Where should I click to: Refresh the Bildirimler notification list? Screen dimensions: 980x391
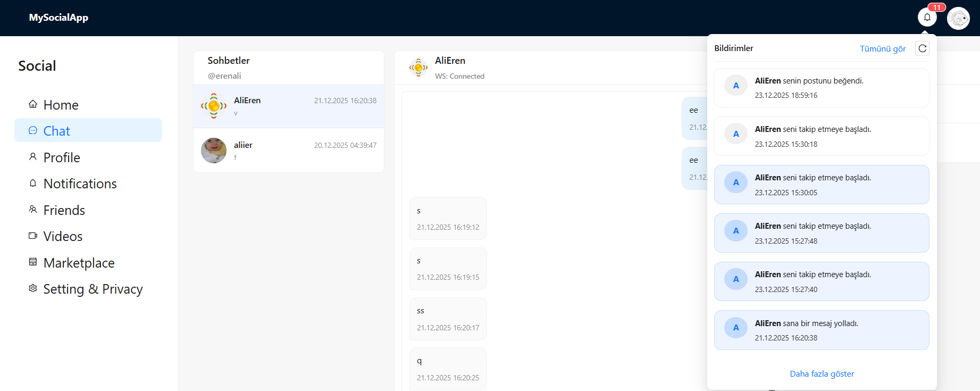pos(923,48)
